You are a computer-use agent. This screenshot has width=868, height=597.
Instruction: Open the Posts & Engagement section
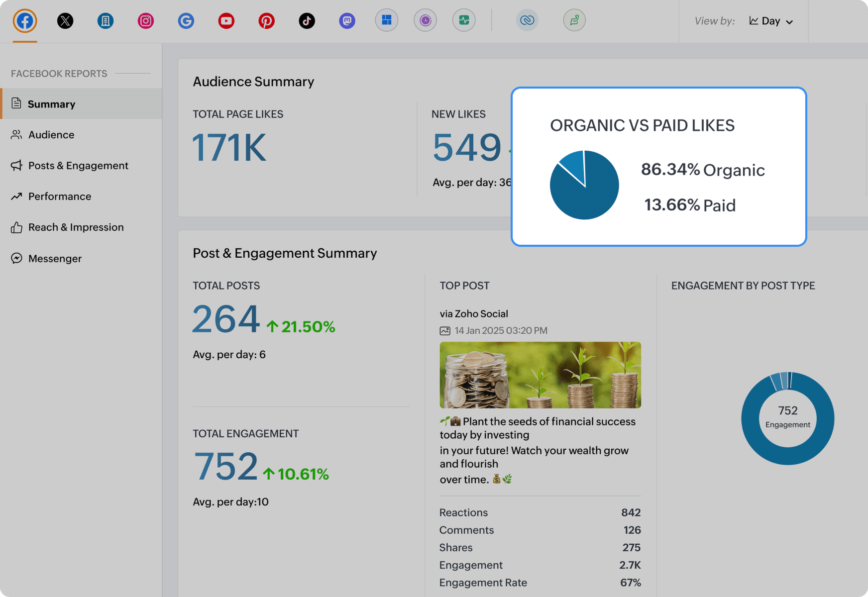[x=78, y=165]
